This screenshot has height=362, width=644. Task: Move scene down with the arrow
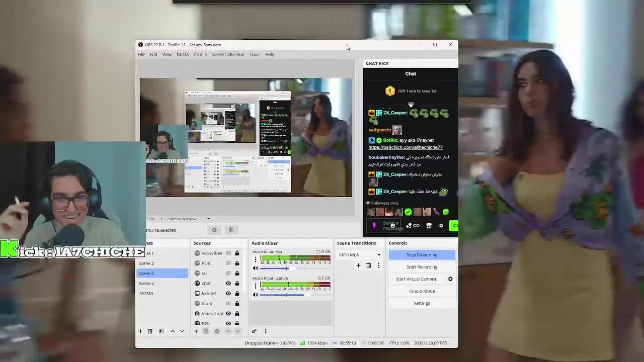tap(182, 331)
